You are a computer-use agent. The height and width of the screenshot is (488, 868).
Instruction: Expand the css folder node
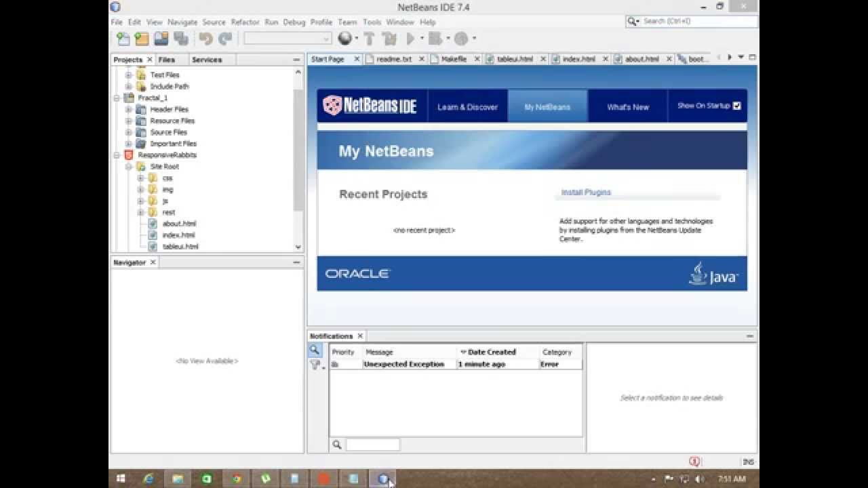(140, 178)
